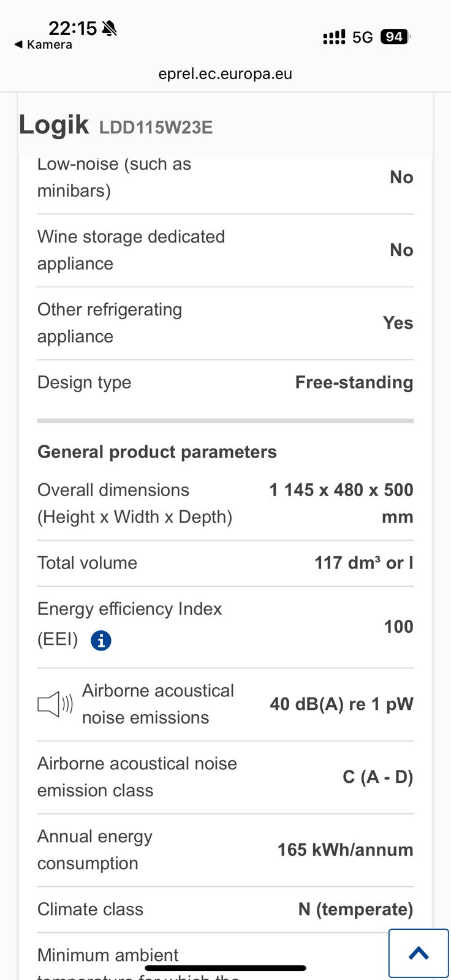Viewport: 451px width, 980px height.
Task: Tap the muted bell status icon
Action: point(110,28)
